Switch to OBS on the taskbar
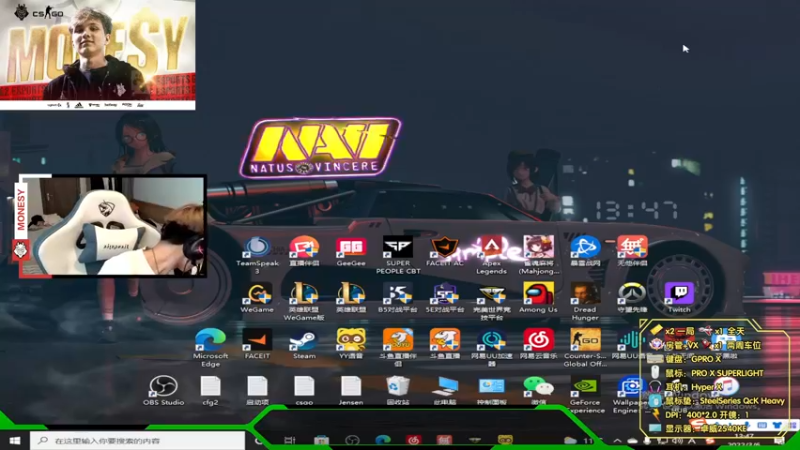The height and width of the screenshot is (450, 800). [x=352, y=440]
